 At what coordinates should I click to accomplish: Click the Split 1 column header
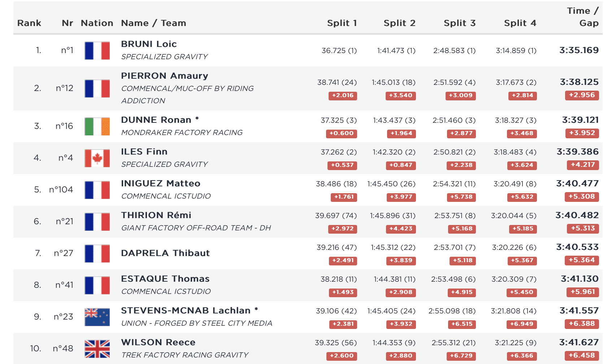point(342,23)
